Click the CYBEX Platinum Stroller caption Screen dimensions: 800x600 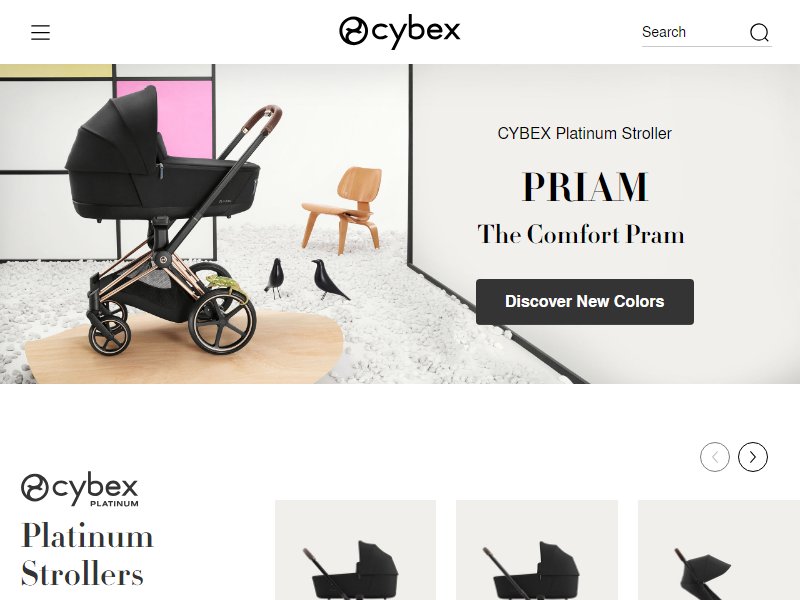[585, 133]
